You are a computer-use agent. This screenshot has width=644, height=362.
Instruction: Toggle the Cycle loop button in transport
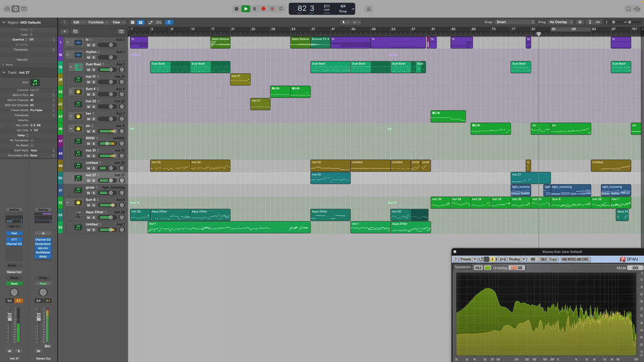pyautogui.click(x=281, y=9)
